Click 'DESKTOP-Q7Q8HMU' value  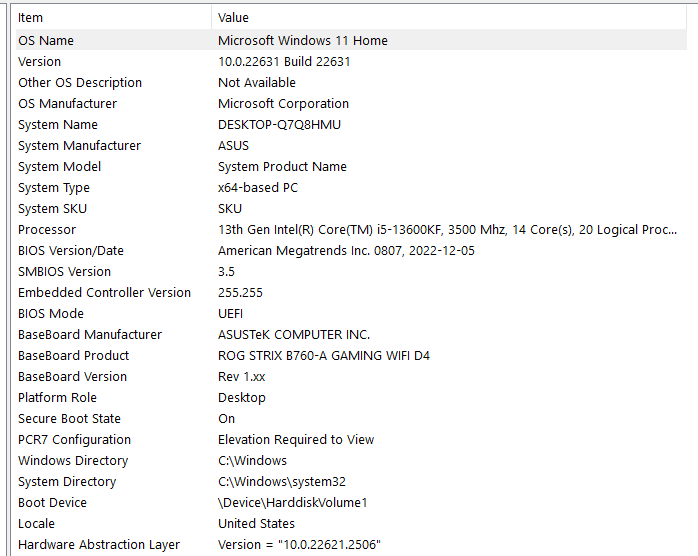click(280, 125)
